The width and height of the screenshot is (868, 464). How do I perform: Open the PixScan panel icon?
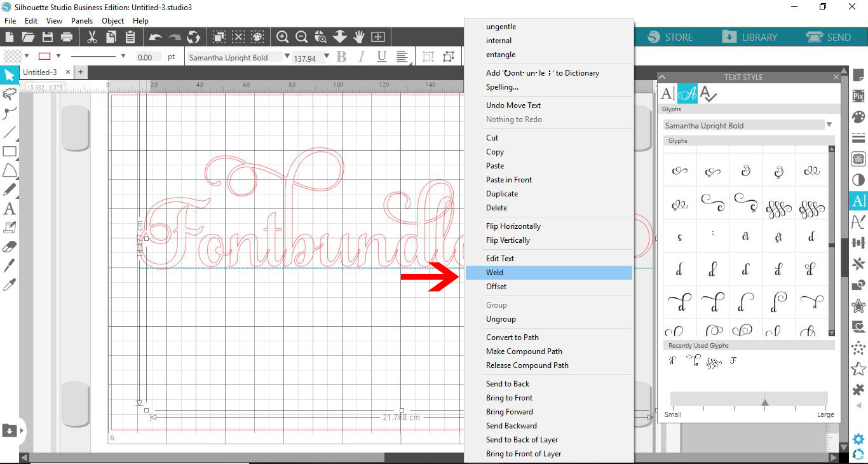click(858, 97)
